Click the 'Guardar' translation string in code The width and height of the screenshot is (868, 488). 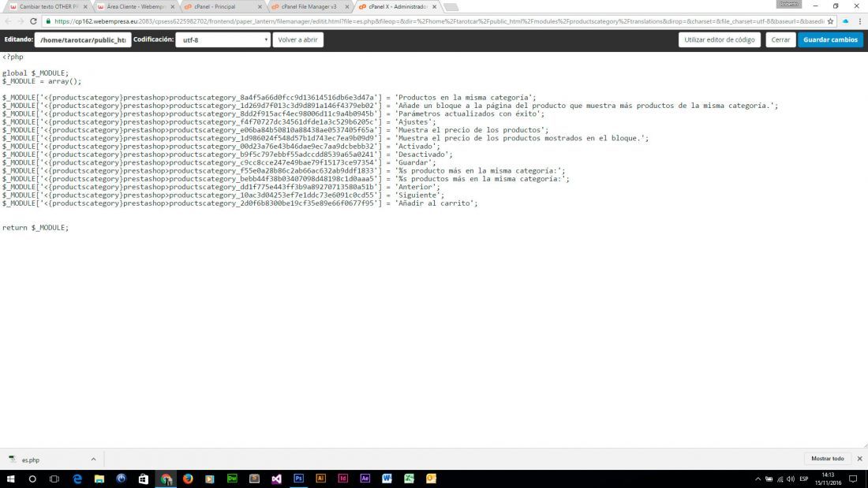414,162
